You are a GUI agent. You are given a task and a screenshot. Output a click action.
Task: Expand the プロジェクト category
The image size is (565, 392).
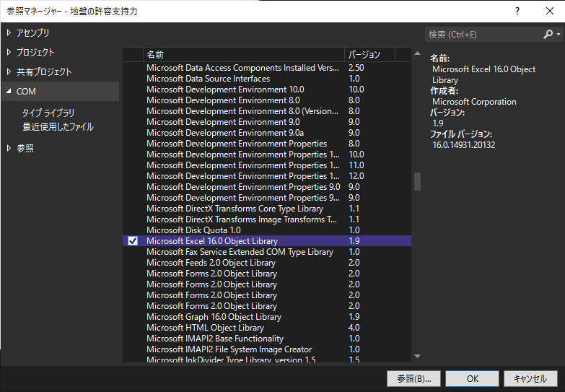point(9,52)
